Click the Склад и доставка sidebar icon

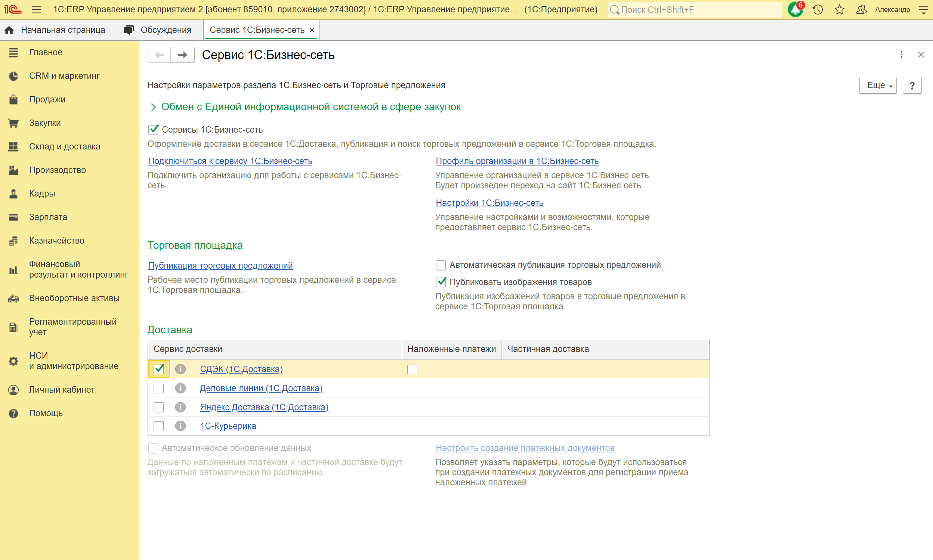[x=13, y=146]
